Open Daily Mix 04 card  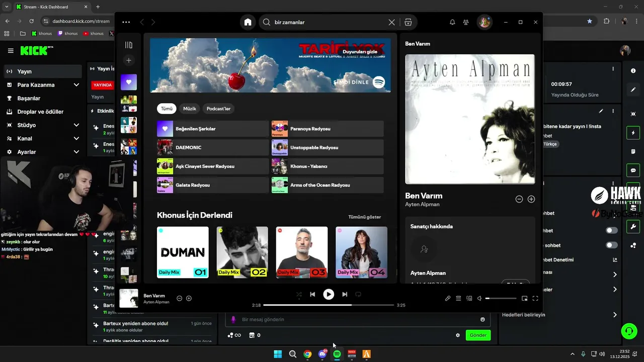361,252
